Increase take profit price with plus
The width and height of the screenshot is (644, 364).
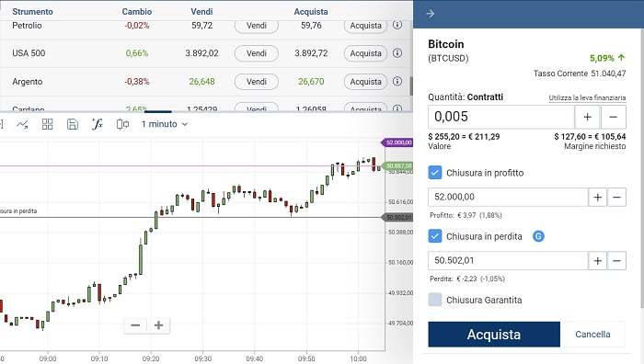click(x=598, y=198)
